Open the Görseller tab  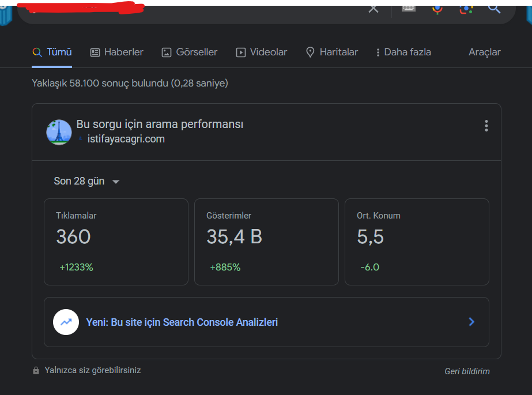click(189, 52)
